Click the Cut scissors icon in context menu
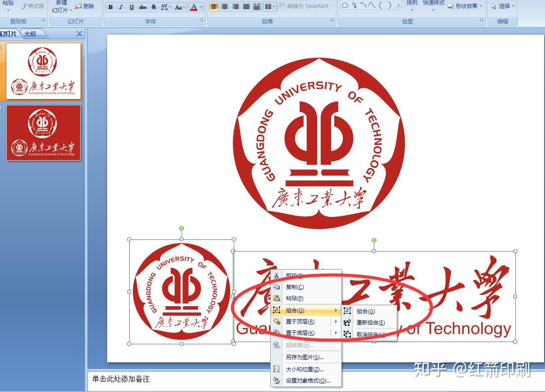Image resolution: width=545 pixels, height=392 pixels. [x=277, y=275]
